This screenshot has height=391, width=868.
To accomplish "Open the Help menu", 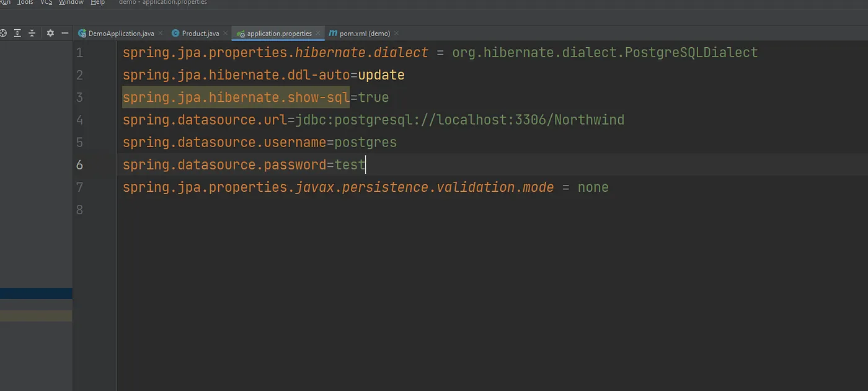I will (98, 2).
